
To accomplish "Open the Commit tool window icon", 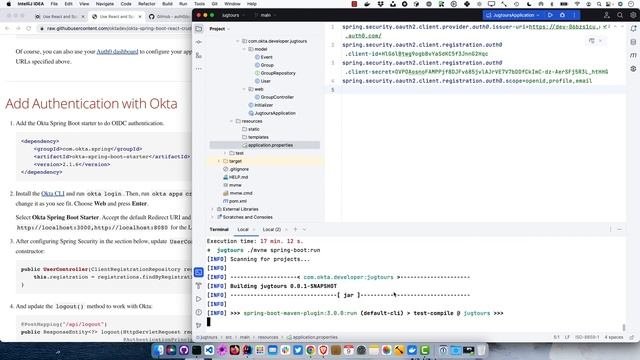I will [199, 42].
